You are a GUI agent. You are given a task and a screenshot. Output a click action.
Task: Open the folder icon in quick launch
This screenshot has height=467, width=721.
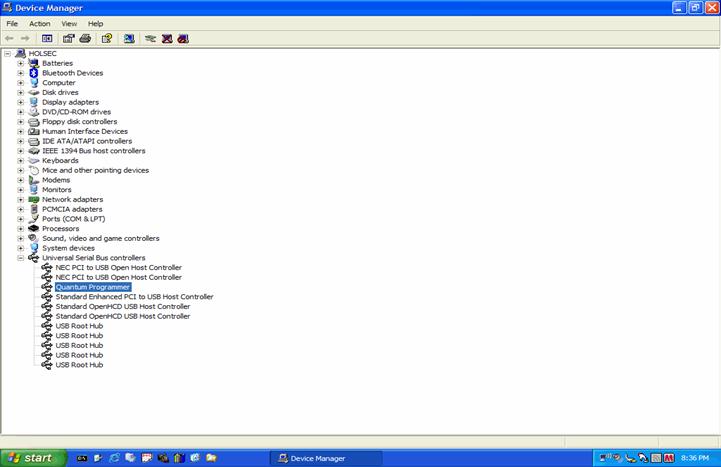click(211, 458)
